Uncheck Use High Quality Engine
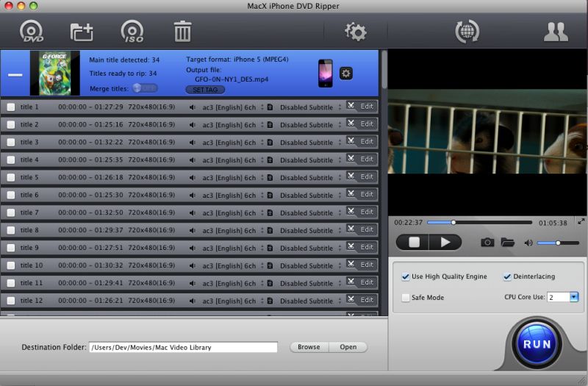Image resolution: width=588 pixels, height=386 pixels. click(x=406, y=276)
